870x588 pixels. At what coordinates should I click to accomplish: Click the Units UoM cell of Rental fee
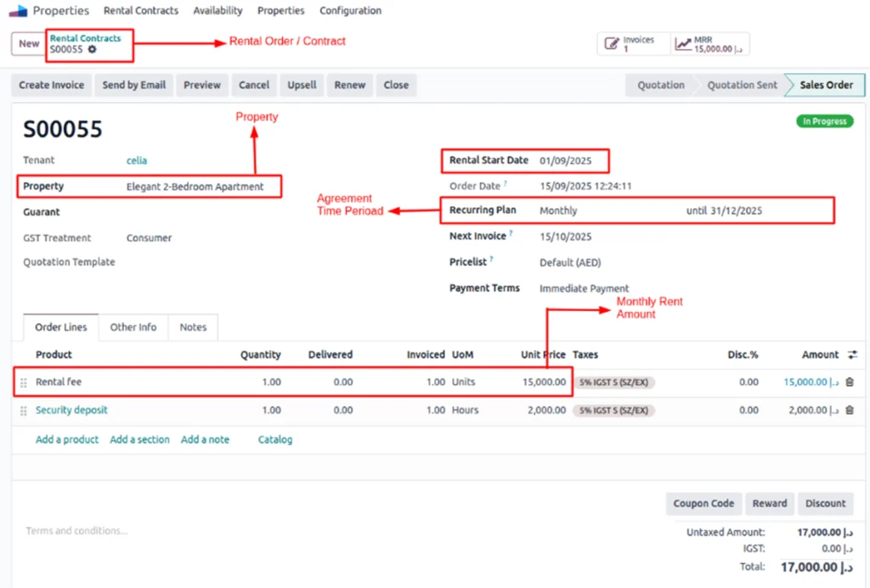pyautogui.click(x=463, y=382)
